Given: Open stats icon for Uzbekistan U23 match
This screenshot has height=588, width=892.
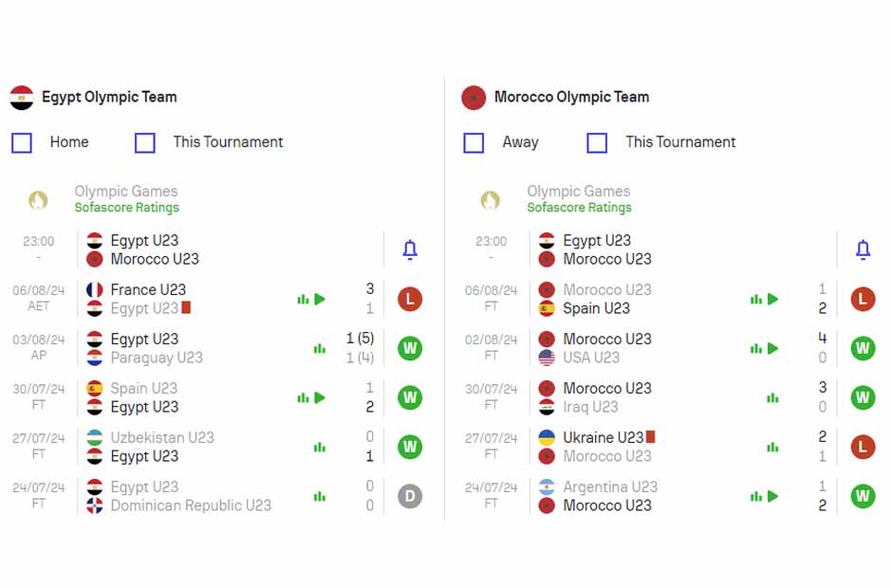Looking at the screenshot, I should [320, 448].
